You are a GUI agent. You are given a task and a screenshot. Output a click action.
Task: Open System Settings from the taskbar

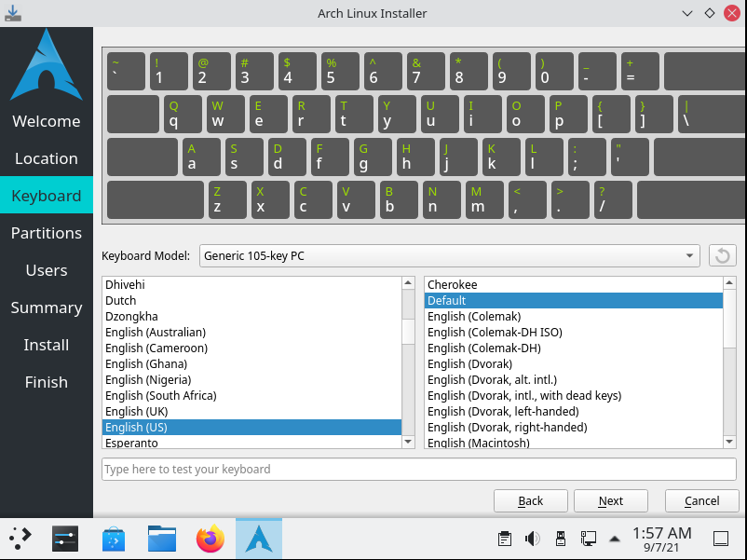[65, 539]
